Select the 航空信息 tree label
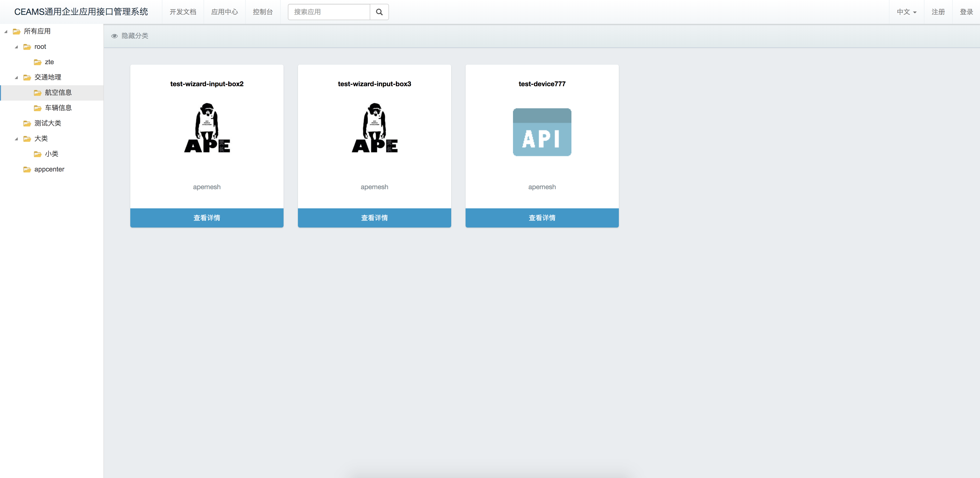This screenshot has height=478, width=980. (59, 93)
